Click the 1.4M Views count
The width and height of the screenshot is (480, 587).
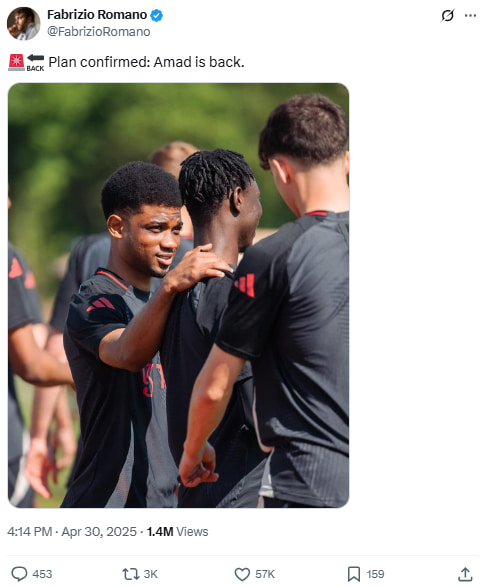(x=177, y=532)
